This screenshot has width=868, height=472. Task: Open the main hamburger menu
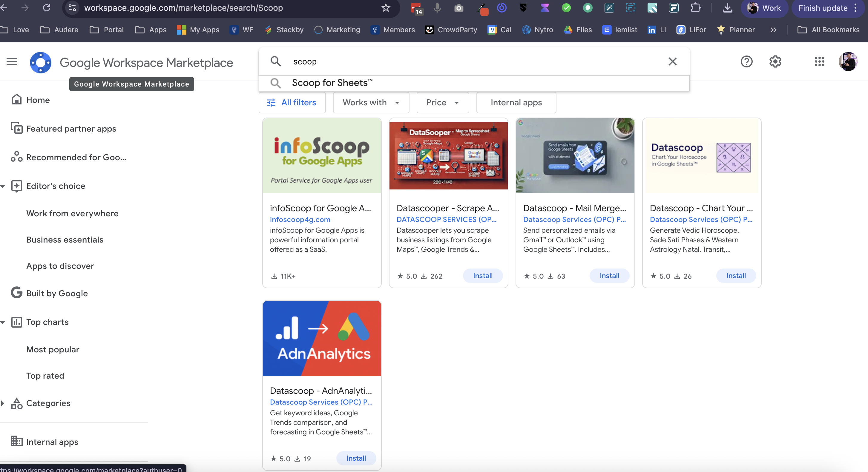click(x=12, y=61)
